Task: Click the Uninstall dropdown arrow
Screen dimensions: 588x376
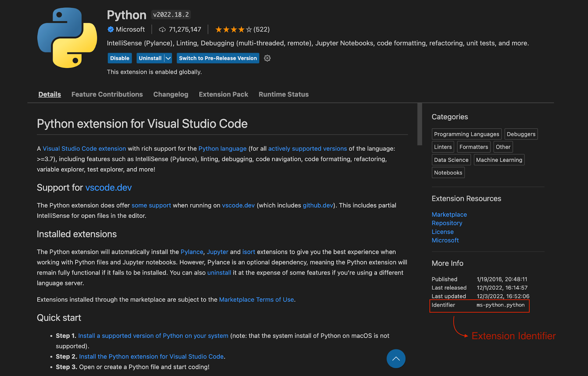Action: pyautogui.click(x=168, y=58)
